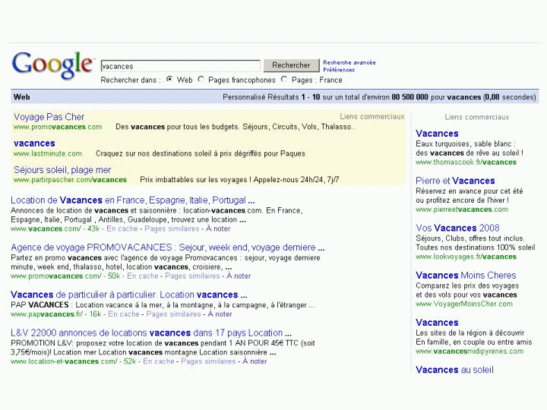Open www.VoyagerMoinsCher.com sidebar URL

tap(464, 304)
